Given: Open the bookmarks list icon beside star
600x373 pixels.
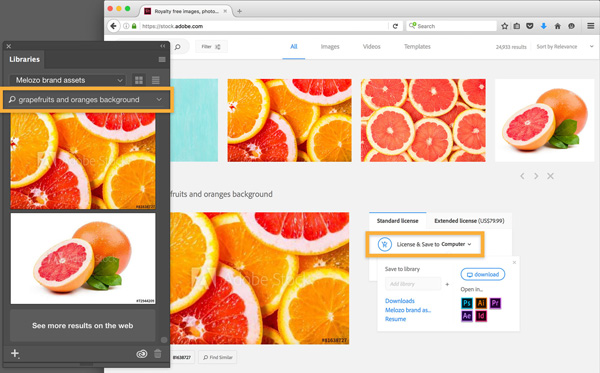Looking at the screenshot, I should pyautogui.click(x=517, y=26).
